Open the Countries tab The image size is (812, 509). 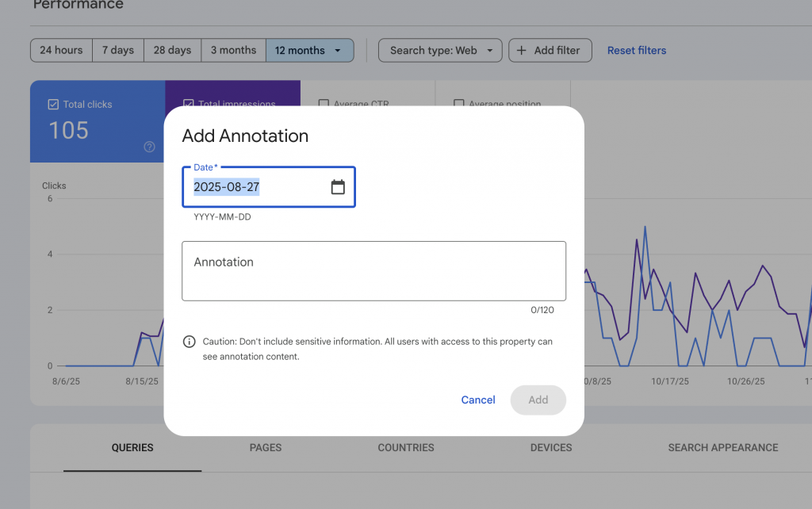point(406,447)
